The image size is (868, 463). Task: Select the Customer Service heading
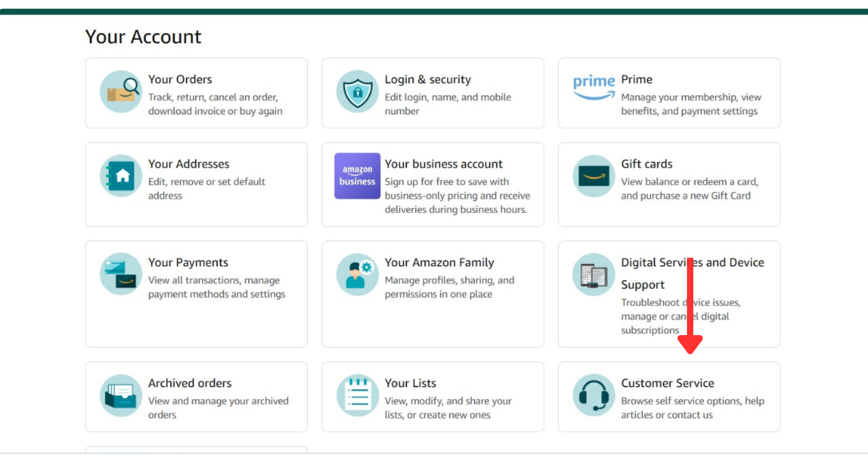pos(667,383)
